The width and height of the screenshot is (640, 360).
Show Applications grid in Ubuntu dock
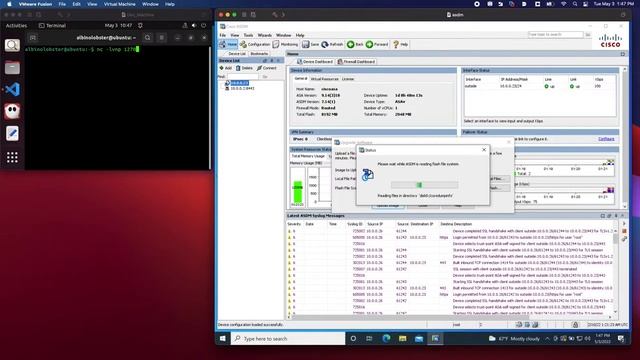point(12,157)
